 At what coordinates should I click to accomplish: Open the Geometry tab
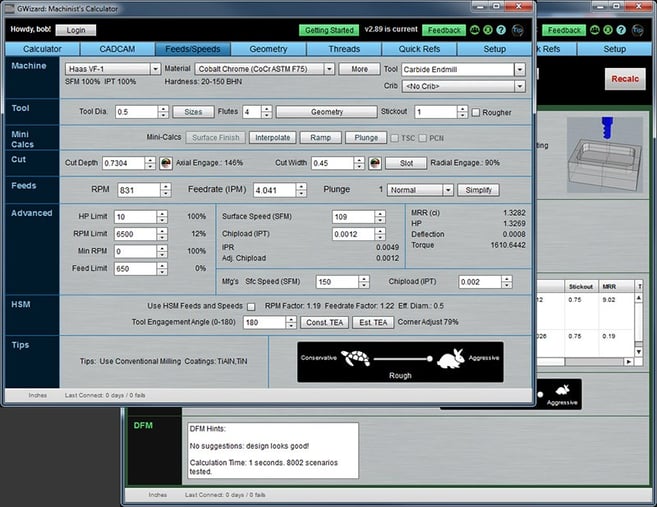(x=268, y=49)
